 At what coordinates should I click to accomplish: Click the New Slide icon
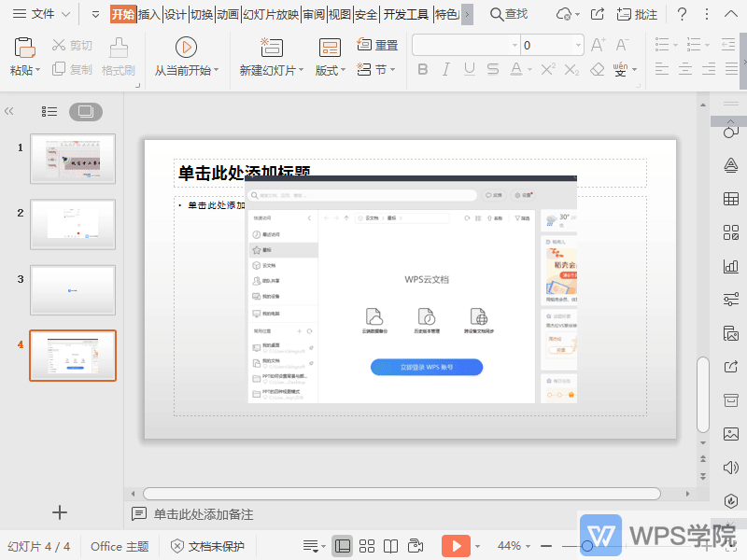coord(270,47)
